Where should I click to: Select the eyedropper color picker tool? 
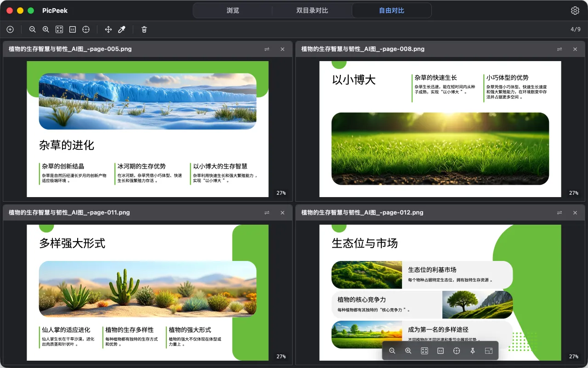click(122, 29)
